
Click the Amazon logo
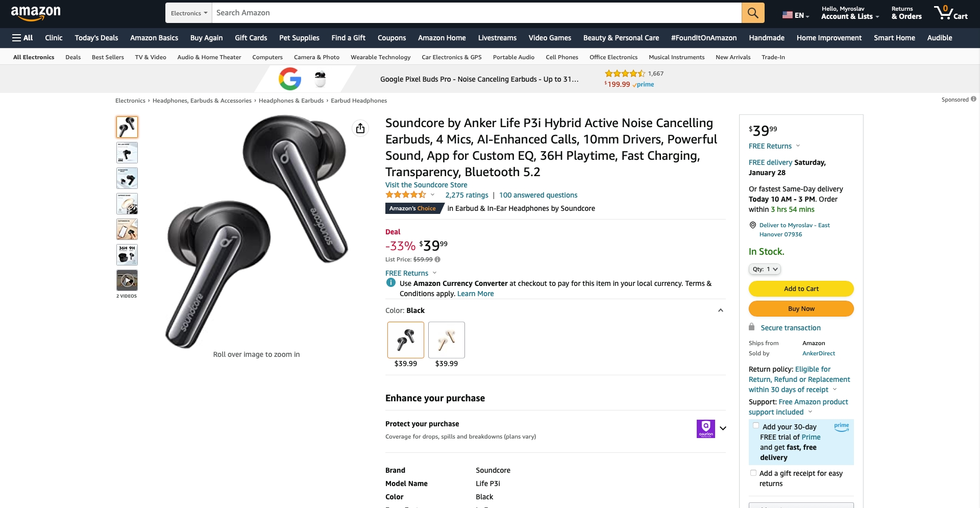(x=36, y=13)
